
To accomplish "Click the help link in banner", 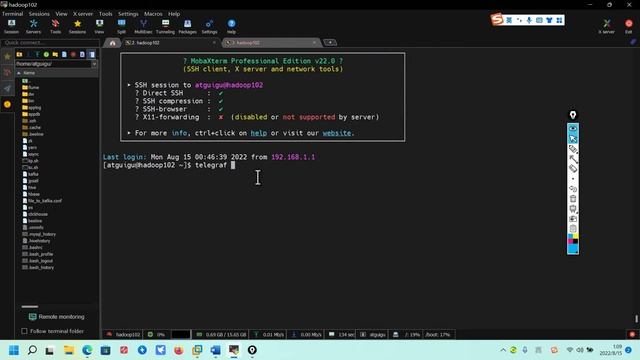I will [x=258, y=133].
